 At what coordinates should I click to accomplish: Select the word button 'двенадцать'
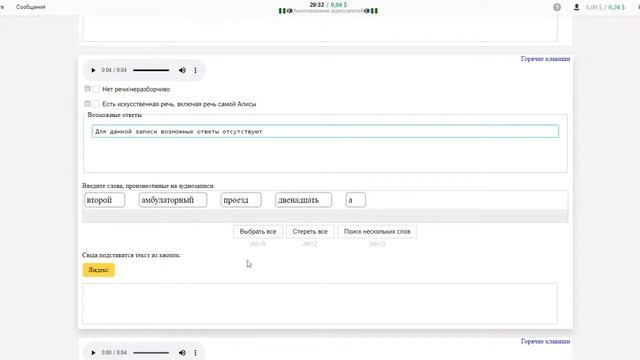point(303,200)
